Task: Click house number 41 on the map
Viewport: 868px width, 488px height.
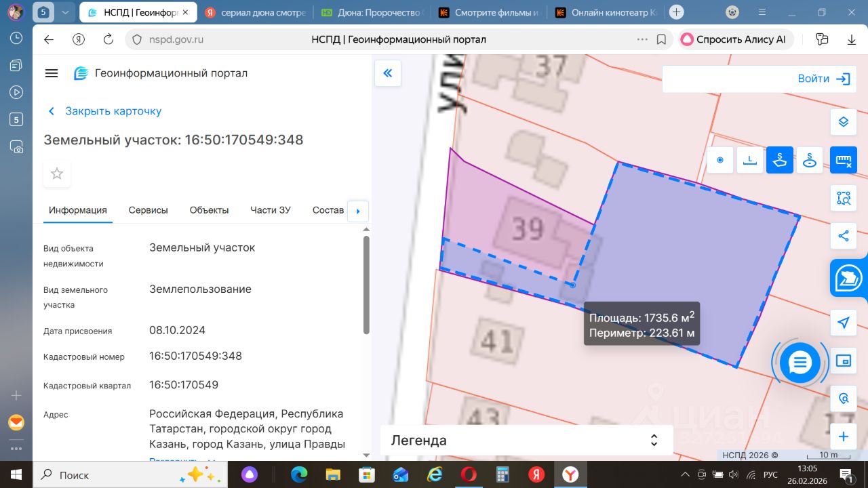Action: 497,340
